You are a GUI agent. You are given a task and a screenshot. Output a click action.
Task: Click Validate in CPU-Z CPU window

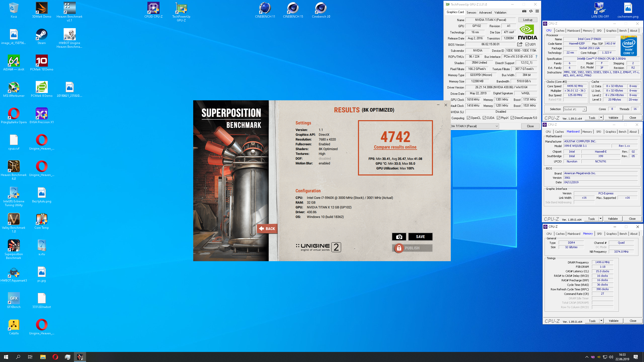[x=613, y=118]
